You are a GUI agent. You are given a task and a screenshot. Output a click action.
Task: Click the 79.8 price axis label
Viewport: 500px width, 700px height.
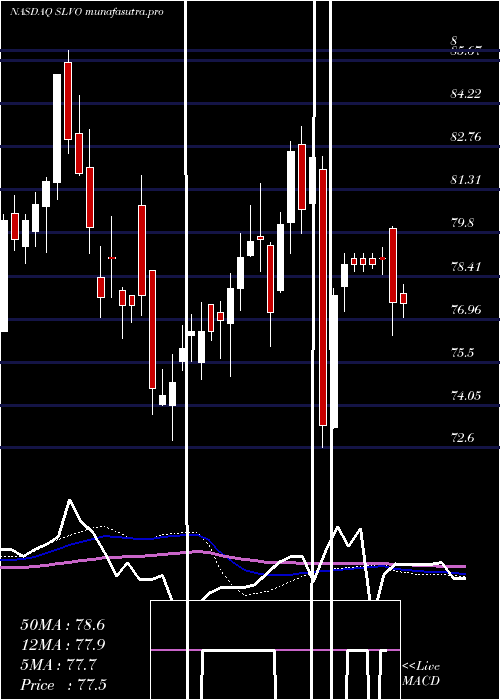(462, 222)
